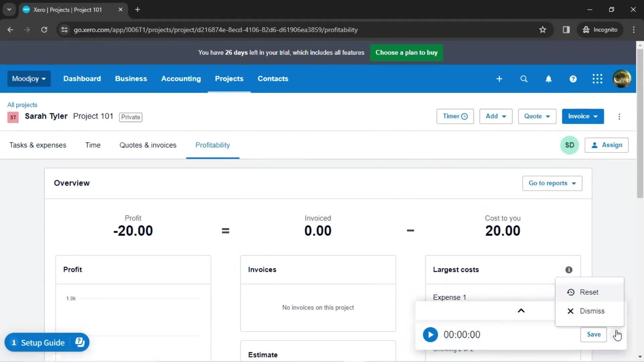Bookmark this page with the star icon
The height and width of the screenshot is (362, 644).
tap(542, 30)
